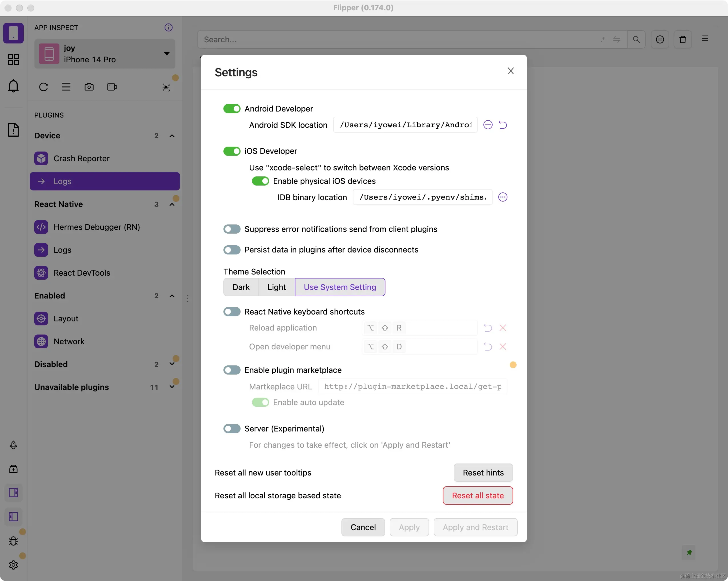The height and width of the screenshot is (581, 728).
Task: Open the troubleshooting document icon in left rail
Action: pyautogui.click(x=13, y=130)
